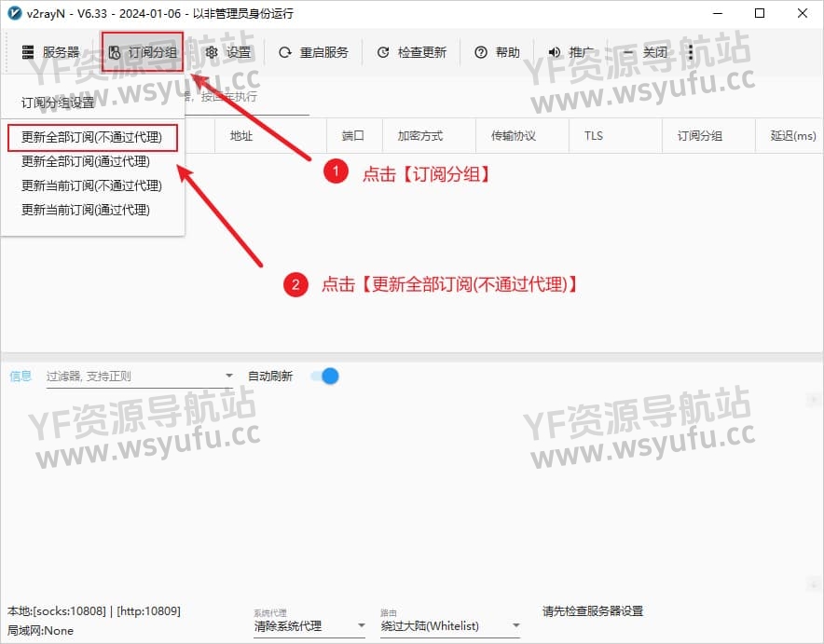Viewport: 824px width, 644px height.
Task: Minimize the v2rayN window
Action: pyautogui.click(x=718, y=13)
